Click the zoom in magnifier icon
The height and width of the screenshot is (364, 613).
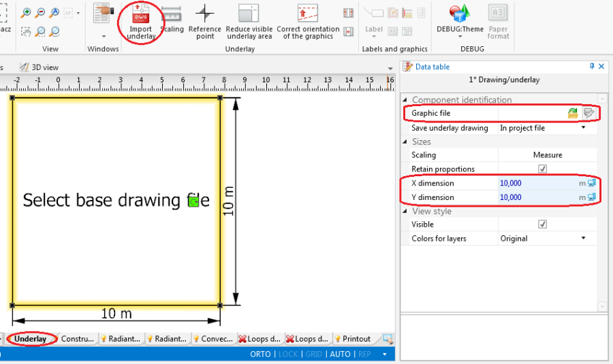point(27,13)
